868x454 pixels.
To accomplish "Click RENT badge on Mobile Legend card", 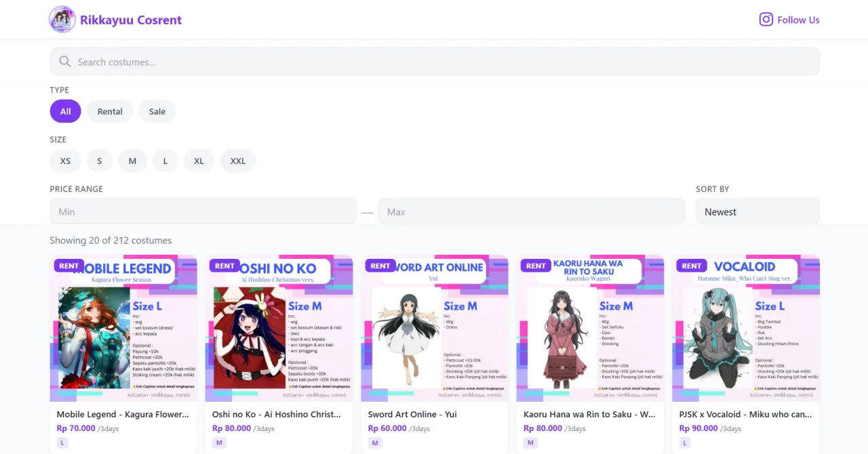I will (69, 266).
